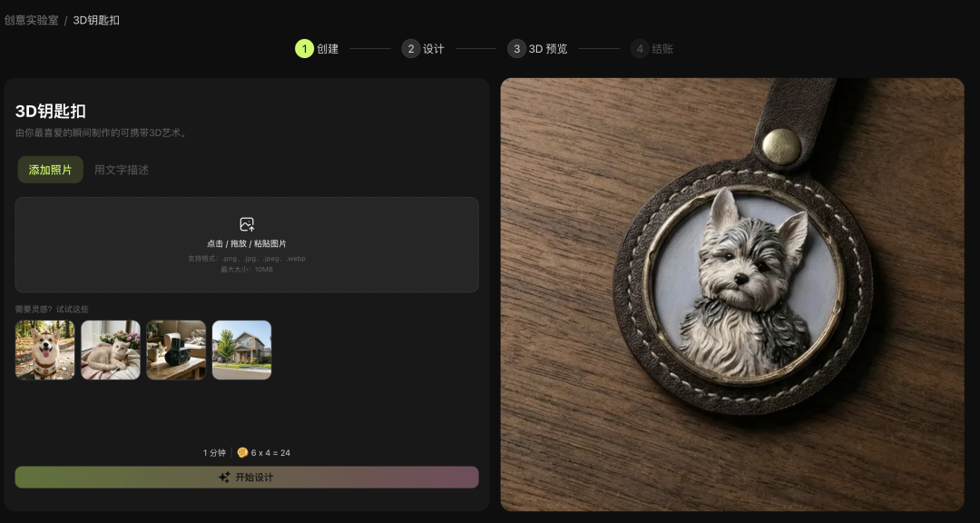This screenshot has width=980, height=523.
Task: Click the sparkle icon on 开始设计 button
Action: 224,478
